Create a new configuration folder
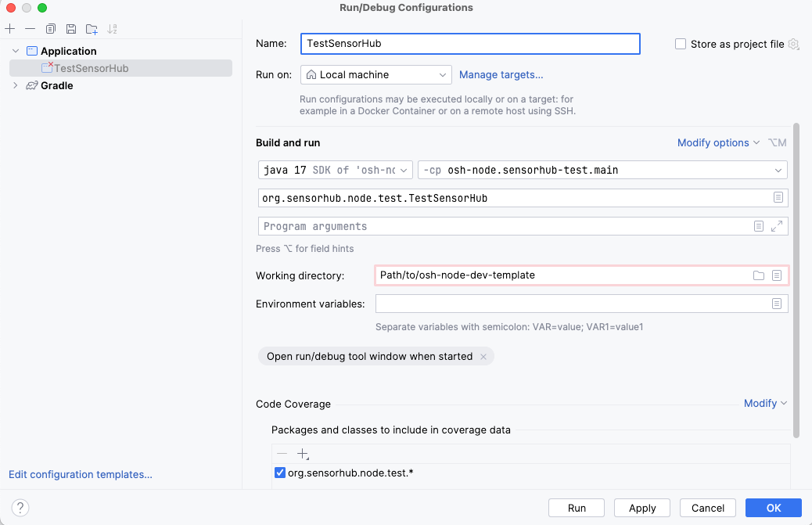Image resolution: width=812 pixels, height=525 pixels. [91, 28]
